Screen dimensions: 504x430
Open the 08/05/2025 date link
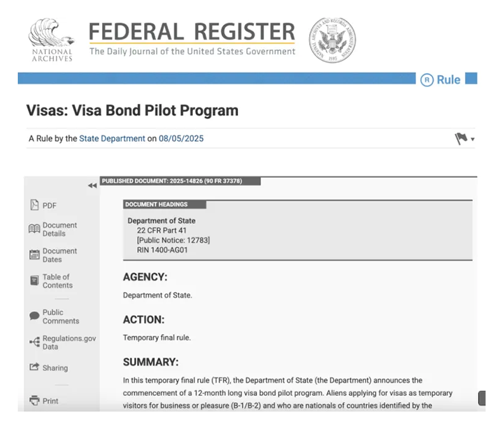[182, 138]
